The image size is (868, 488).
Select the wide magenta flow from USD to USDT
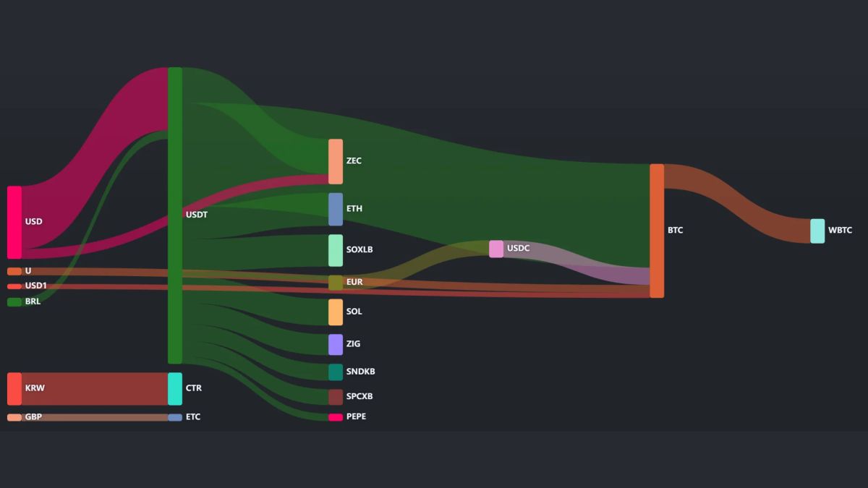95,159
